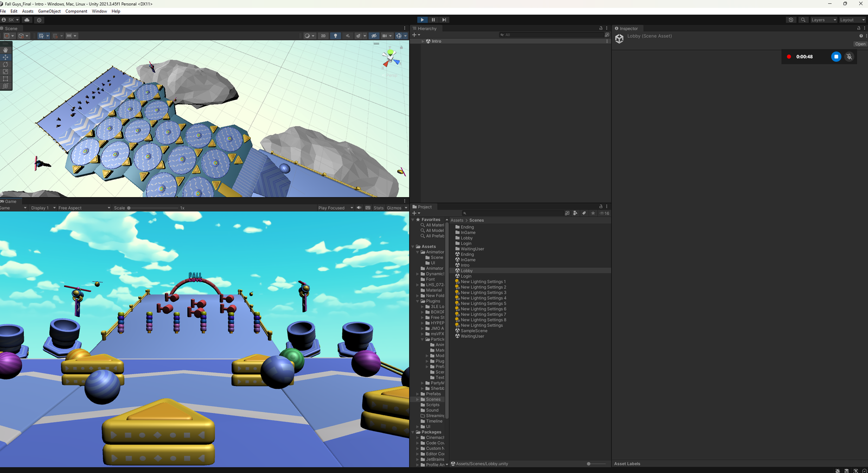Lock the Project panel

[x=601, y=206]
